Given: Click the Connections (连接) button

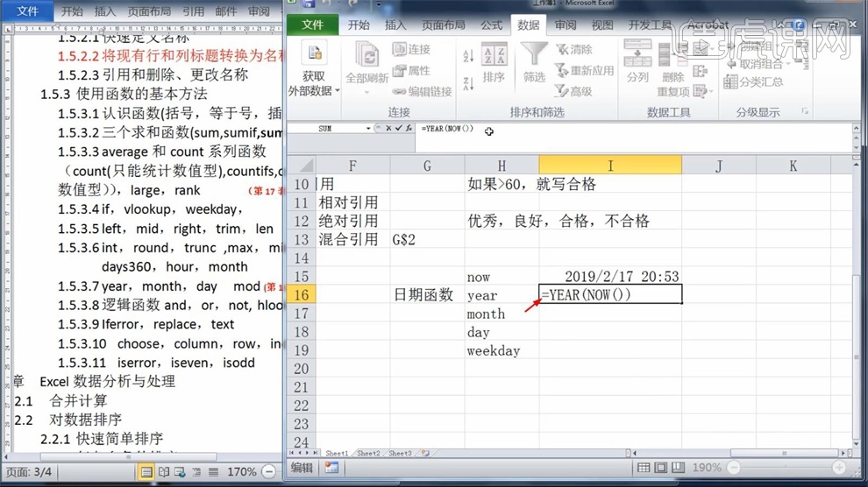Looking at the screenshot, I should [411, 49].
